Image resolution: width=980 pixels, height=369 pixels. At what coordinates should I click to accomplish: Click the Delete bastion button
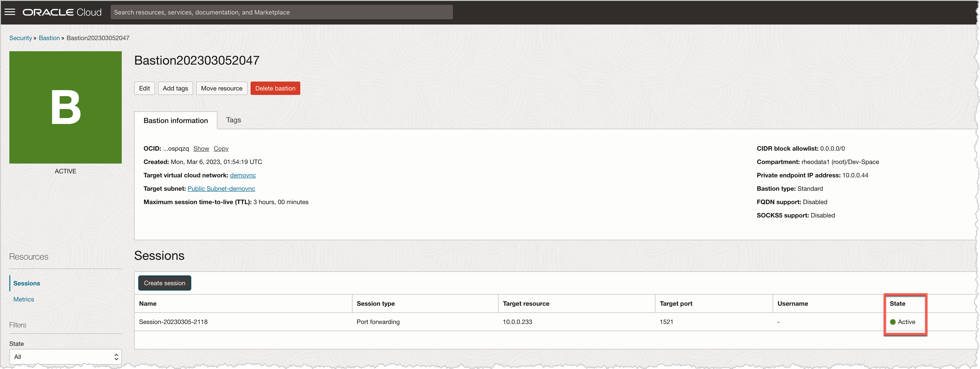coord(275,87)
